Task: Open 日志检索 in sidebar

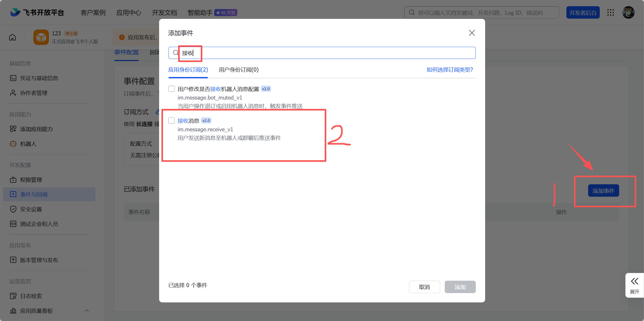Action: coord(31,296)
